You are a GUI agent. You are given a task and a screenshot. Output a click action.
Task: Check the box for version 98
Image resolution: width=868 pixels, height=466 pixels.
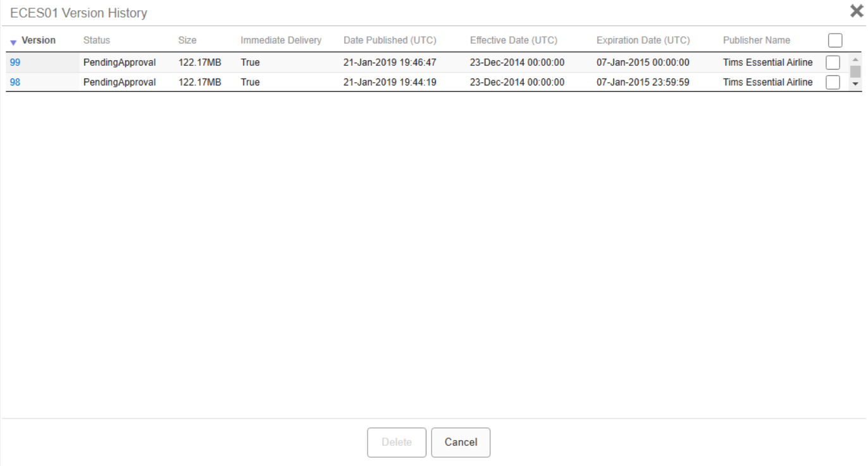click(833, 82)
